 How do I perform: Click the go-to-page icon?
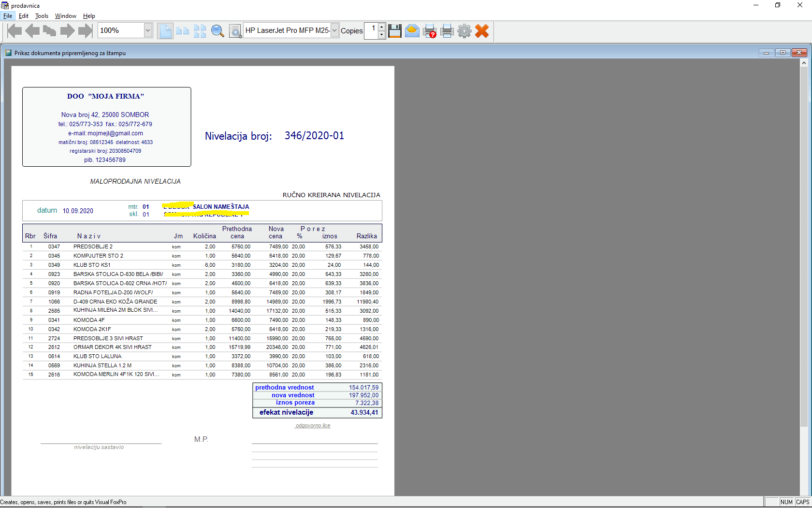[x=50, y=31]
